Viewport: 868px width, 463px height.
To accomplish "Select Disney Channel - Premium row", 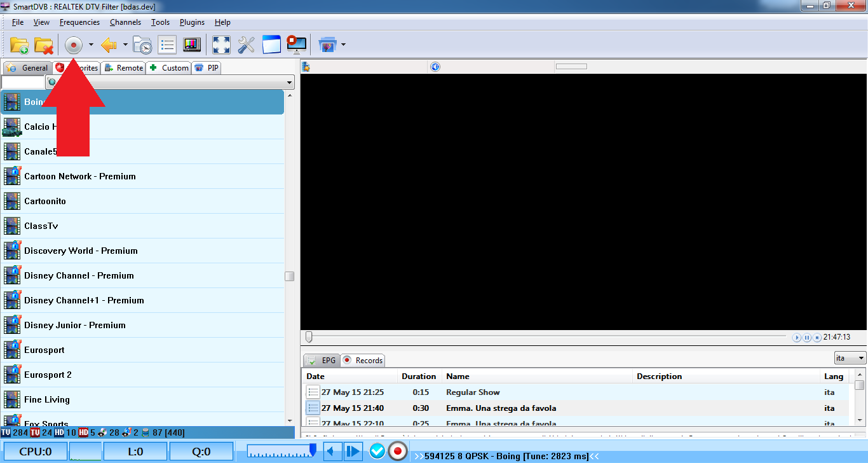I will (142, 275).
